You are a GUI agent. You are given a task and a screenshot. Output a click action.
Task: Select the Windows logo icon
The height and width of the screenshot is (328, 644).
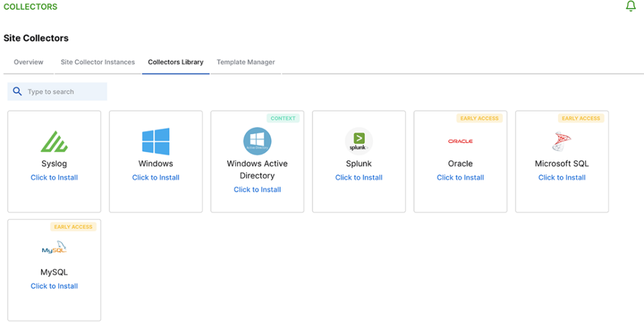pyautogui.click(x=155, y=141)
